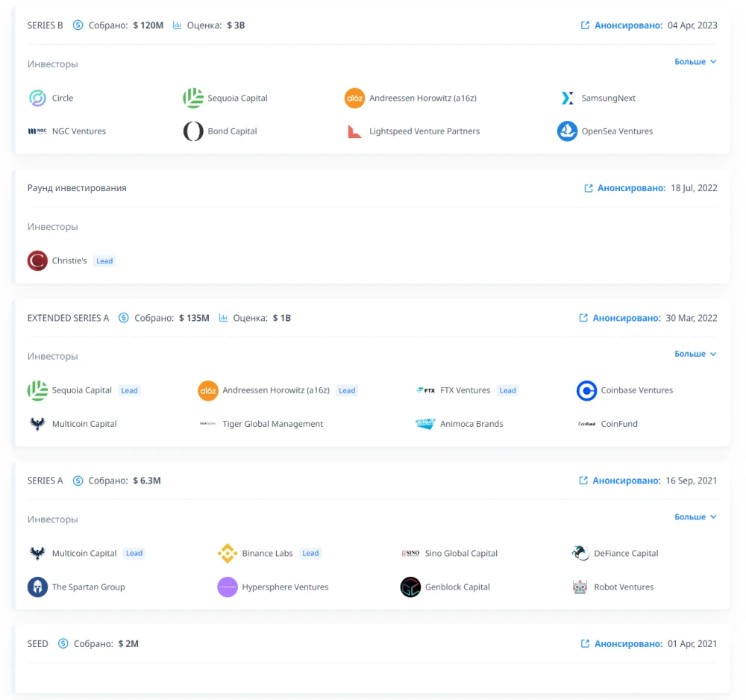This screenshot has width=746, height=700.
Task: Select the text 'OpenSea Ventures'
Action: [617, 131]
